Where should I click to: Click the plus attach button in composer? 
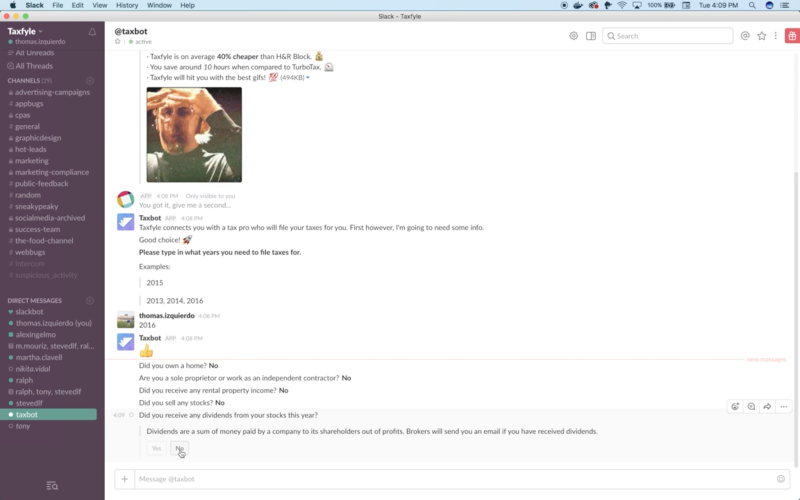[x=125, y=479]
